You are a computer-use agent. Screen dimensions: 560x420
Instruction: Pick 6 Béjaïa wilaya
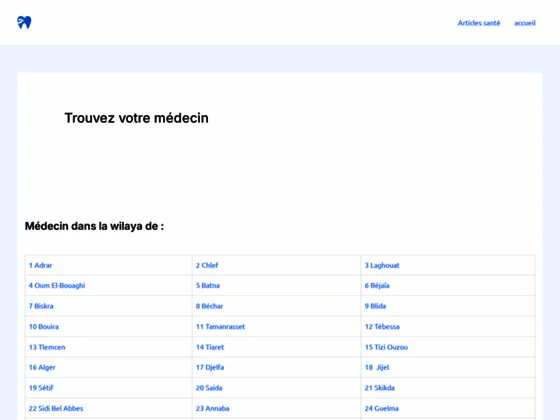377,285
